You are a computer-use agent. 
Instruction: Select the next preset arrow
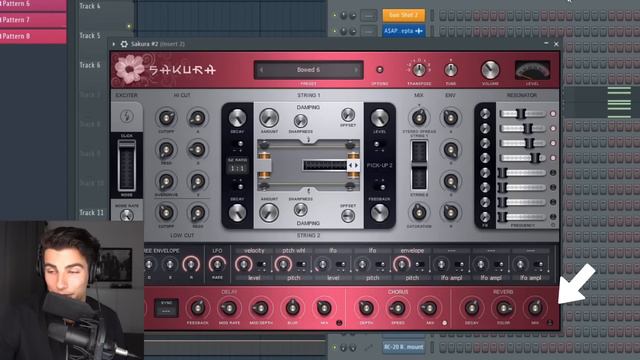(356, 70)
